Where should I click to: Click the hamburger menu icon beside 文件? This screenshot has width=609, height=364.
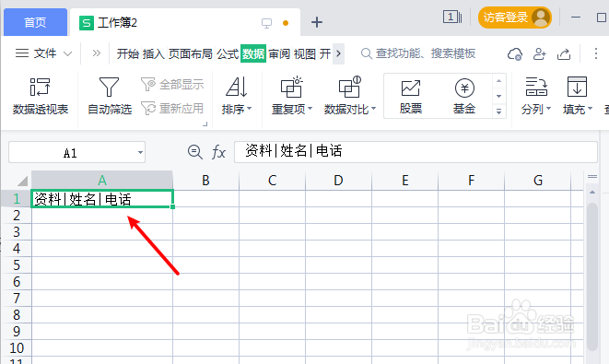[22, 53]
